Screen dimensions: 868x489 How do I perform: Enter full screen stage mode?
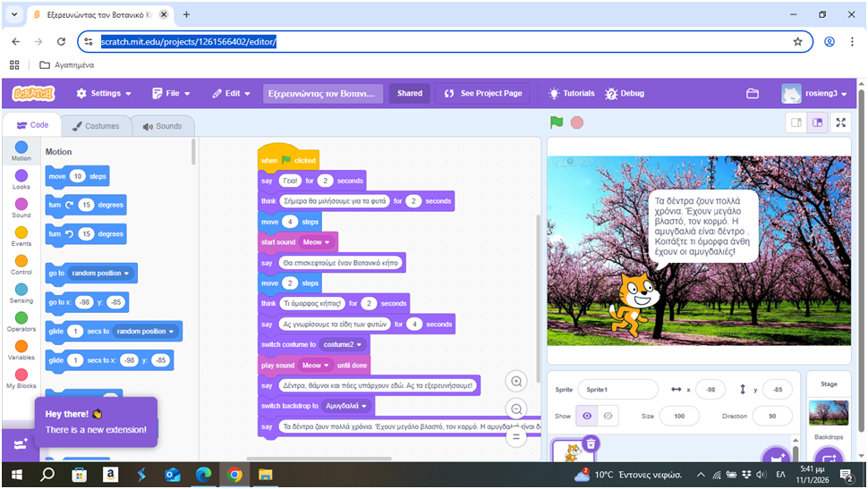pyautogui.click(x=840, y=122)
